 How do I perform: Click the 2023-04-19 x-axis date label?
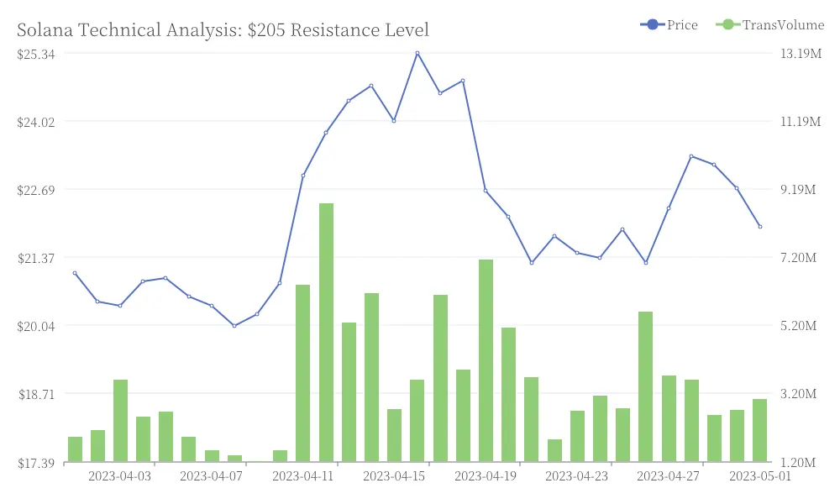tap(486, 476)
